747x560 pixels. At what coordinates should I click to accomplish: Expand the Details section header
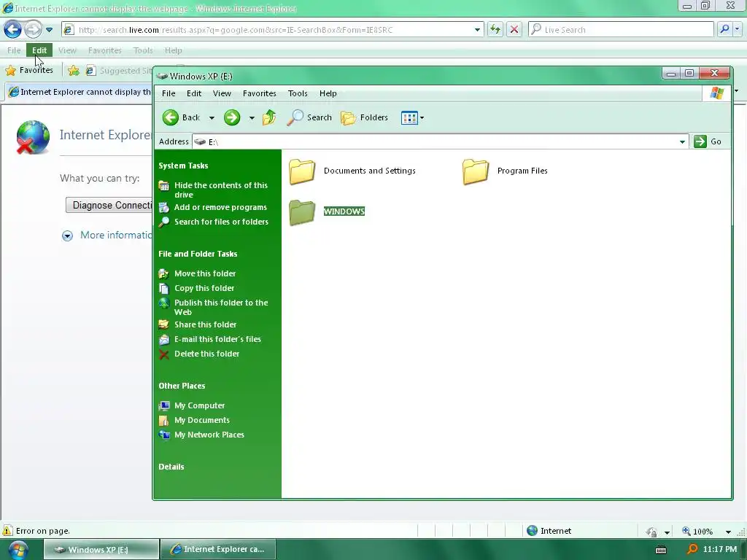(171, 467)
